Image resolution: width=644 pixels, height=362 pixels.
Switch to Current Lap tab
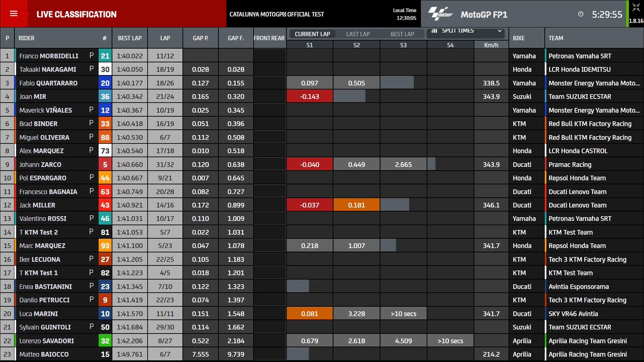(312, 34)
